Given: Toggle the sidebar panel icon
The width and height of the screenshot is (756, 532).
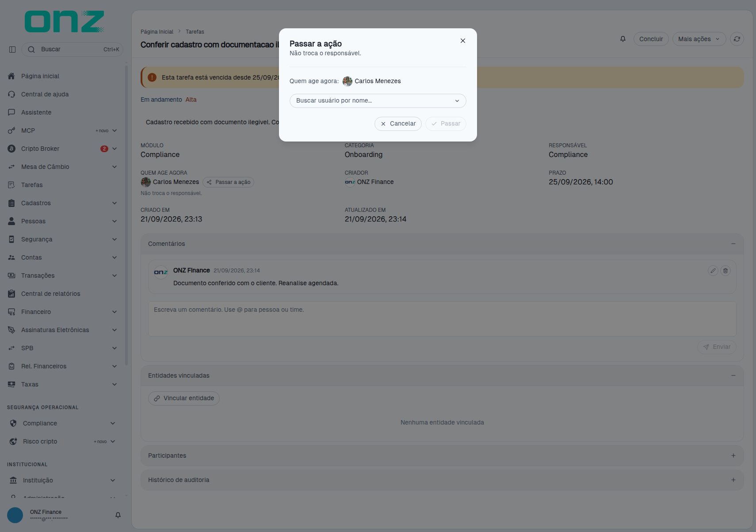Looking at the screenshot, I should click(12, 50).
